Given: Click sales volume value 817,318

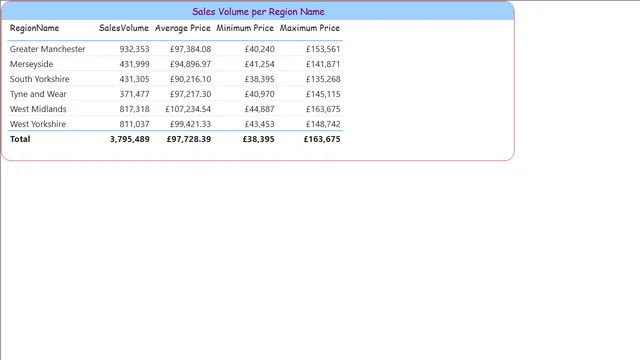Looking at the screenshot, I should click(134, 109).
